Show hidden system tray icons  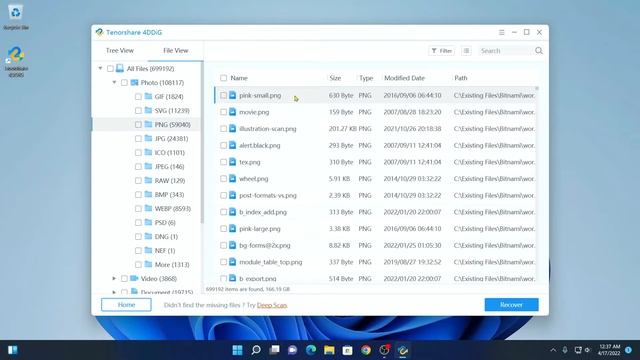coord(553,350)
